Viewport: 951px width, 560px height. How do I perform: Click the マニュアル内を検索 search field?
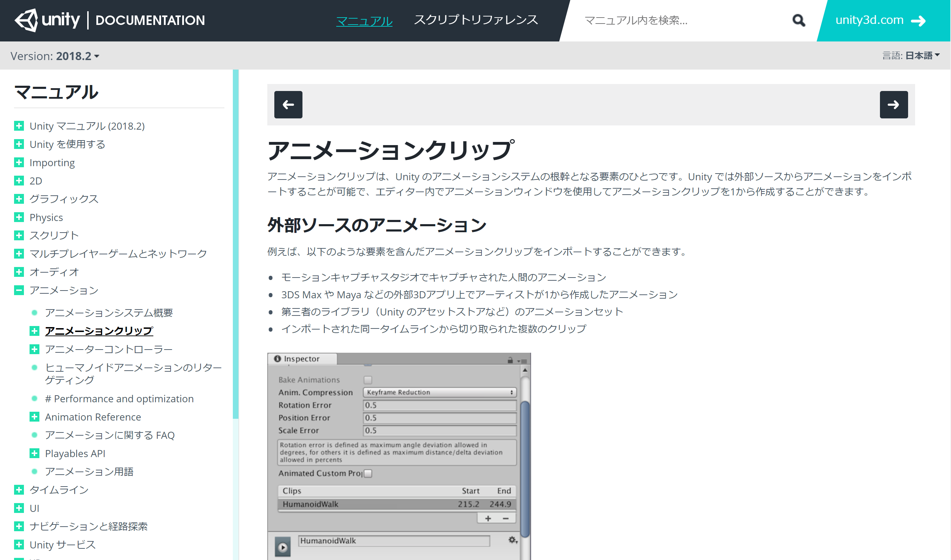tap(680, 20)
